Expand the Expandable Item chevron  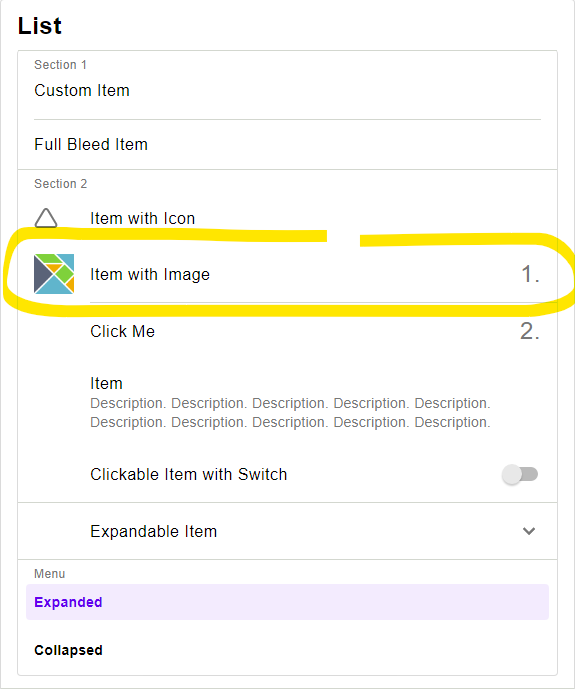pyautogui.click(x=529, y=531)
